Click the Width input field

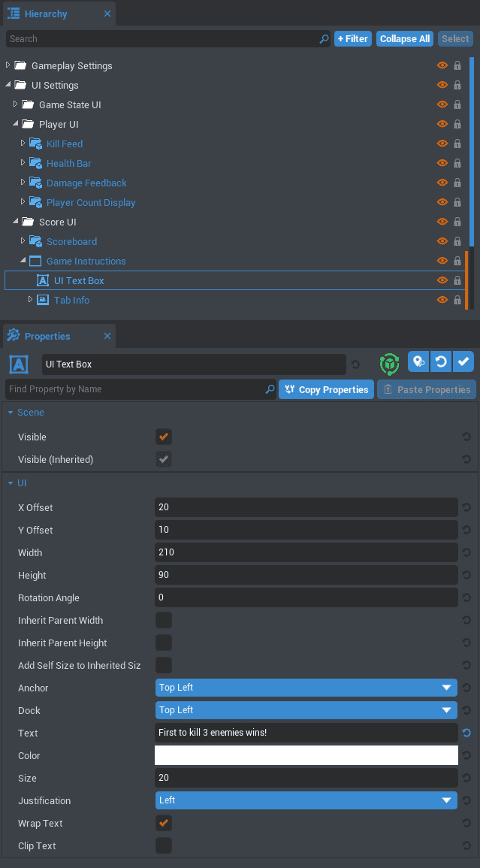(x=306, y=552)
